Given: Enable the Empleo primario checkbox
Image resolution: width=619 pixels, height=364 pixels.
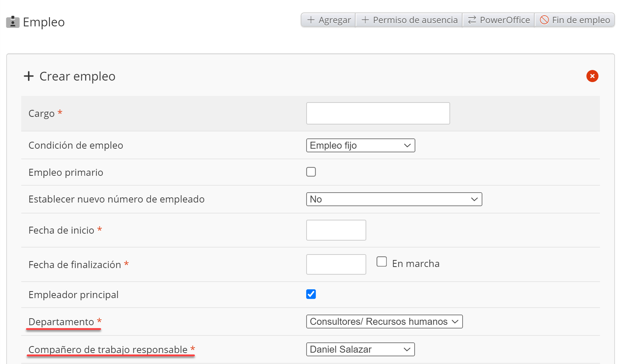Looking at the screenshot, I should [311, 172].
